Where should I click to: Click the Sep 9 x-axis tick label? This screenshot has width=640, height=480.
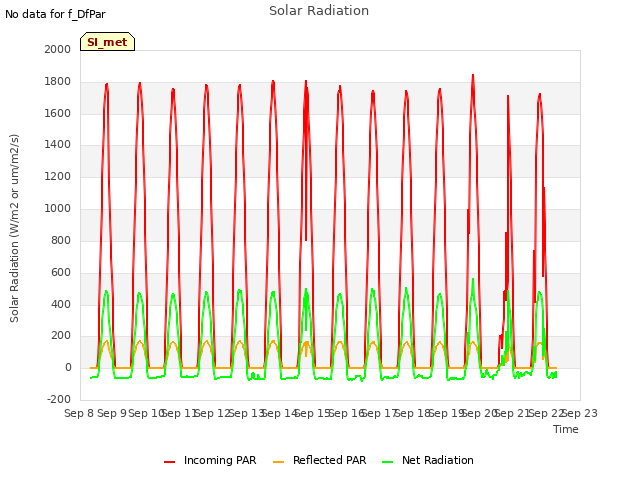(x=112, y=413)
